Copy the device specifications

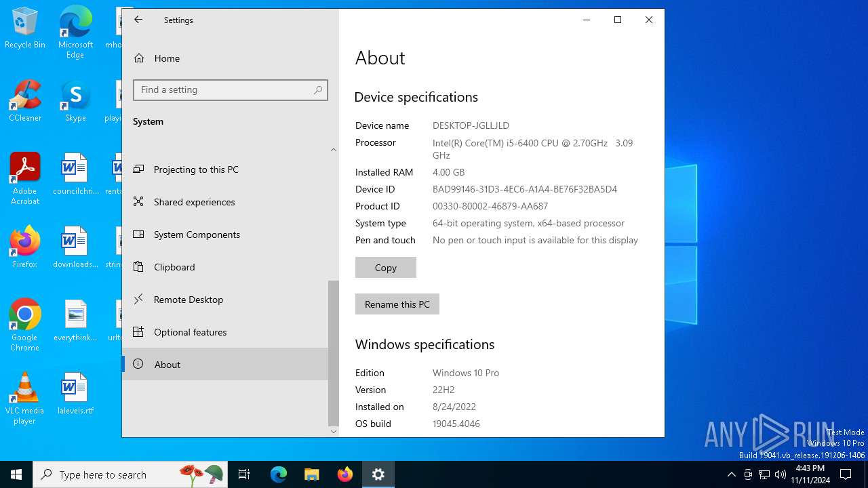pos(386,268)
